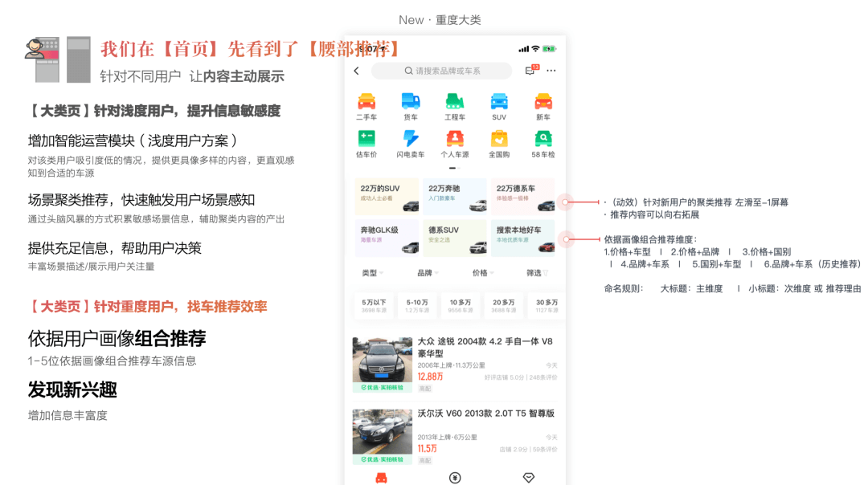Open the 类型 filter dropdown

(373, 273)
